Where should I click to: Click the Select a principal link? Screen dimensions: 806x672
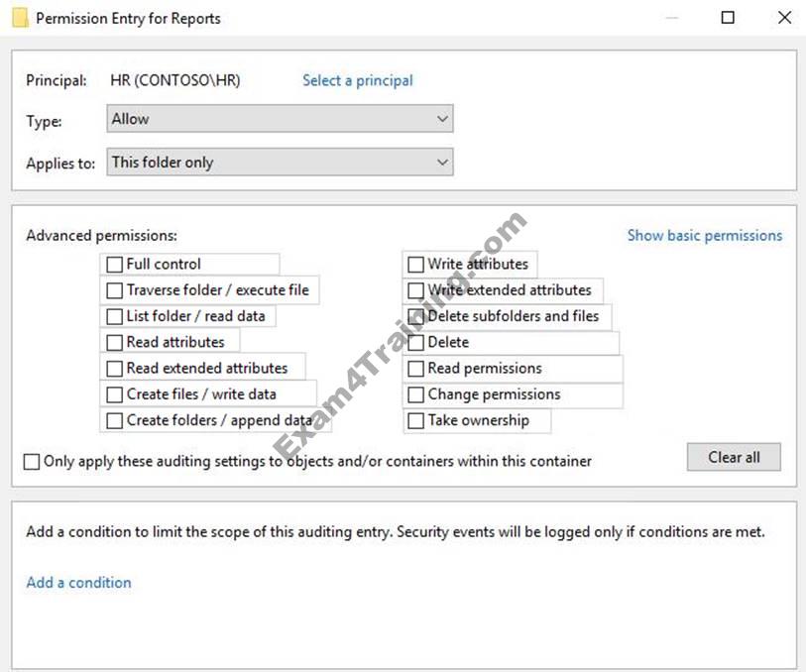tap(357, 80)
